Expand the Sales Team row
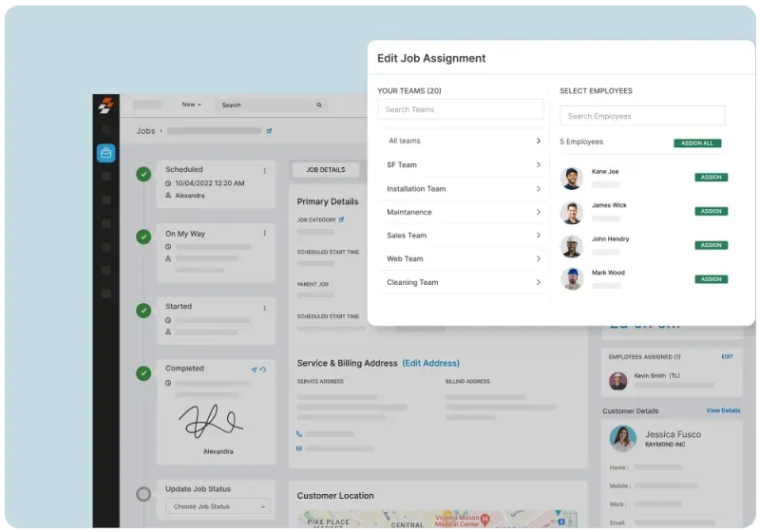The image size is (760, 532). [x=463, y=236]
